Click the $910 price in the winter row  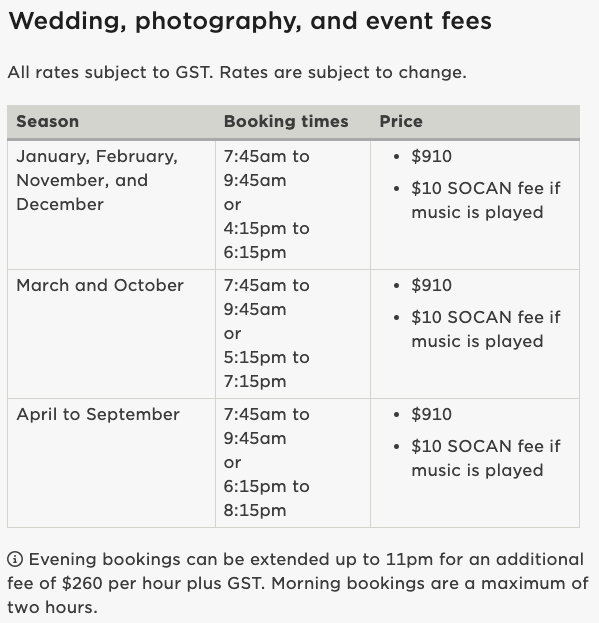click(x=431, y=157)
